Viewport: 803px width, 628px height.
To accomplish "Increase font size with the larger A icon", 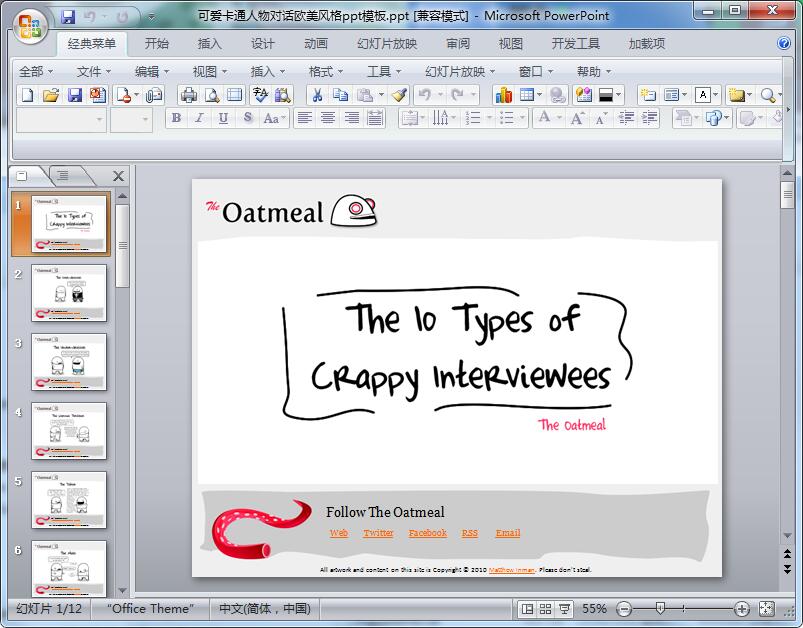I will click(x=577, y=118).
